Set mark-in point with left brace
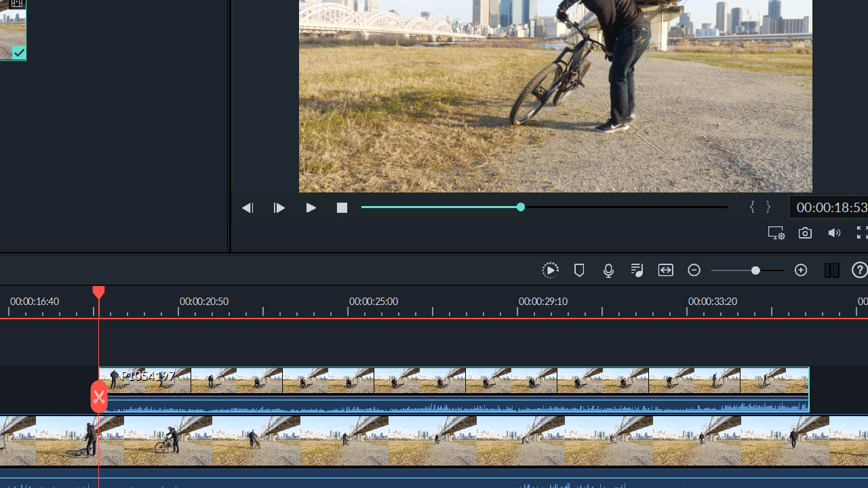868x488 pixels. (x=752, y=207)
